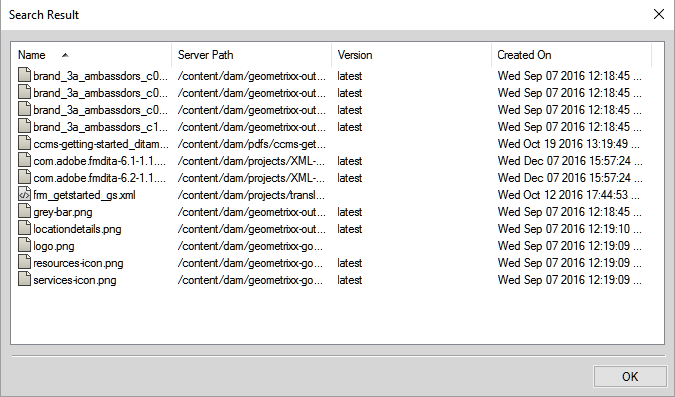Click /content/dam/projects/transl... server path
The height and width of the screenshot is (397, 675).
(x=251, y=195)
